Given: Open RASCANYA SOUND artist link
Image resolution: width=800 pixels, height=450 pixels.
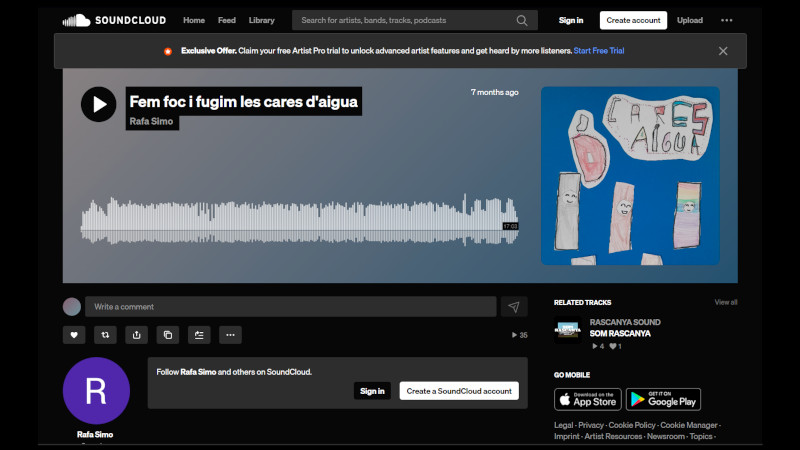Looking at the screenshot, I should click(625, 322).
